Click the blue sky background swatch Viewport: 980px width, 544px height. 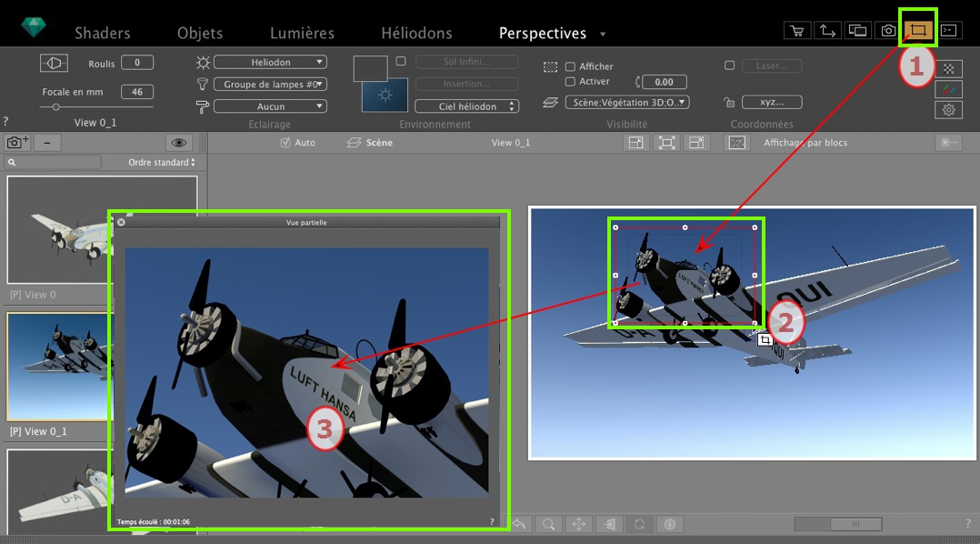pos(385,95)
